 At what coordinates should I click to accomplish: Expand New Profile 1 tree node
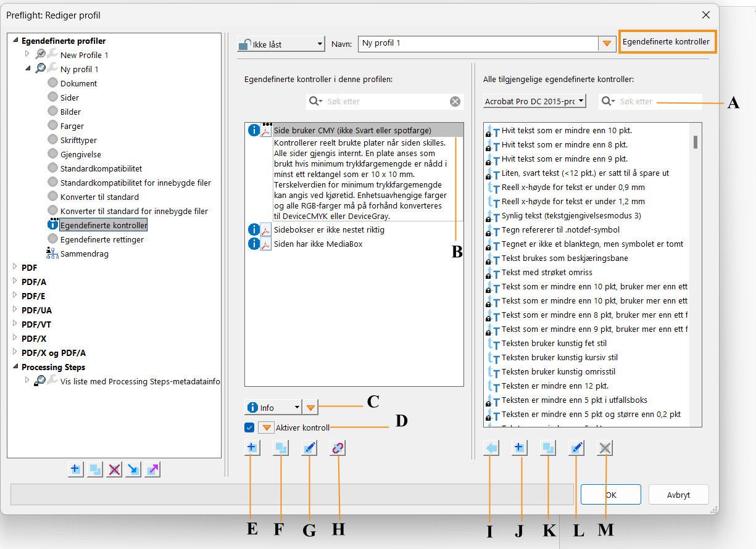[x=27, y=55]
